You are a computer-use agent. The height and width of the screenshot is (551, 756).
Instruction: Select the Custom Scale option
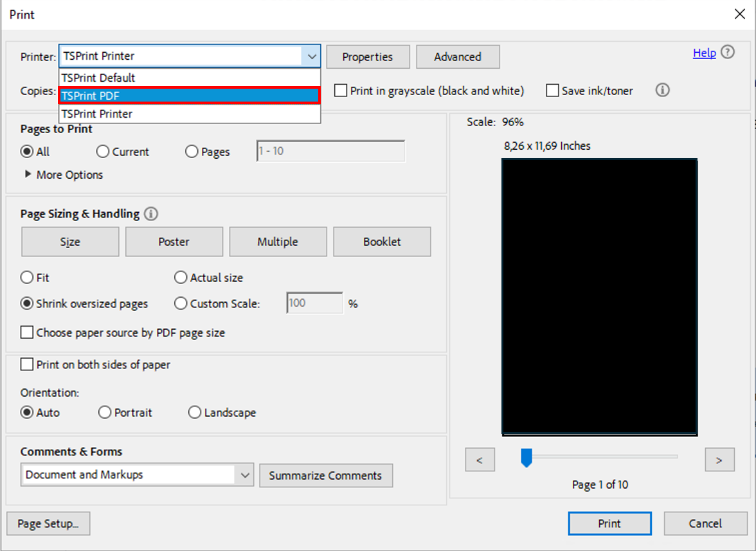click(x=181, y=303)
